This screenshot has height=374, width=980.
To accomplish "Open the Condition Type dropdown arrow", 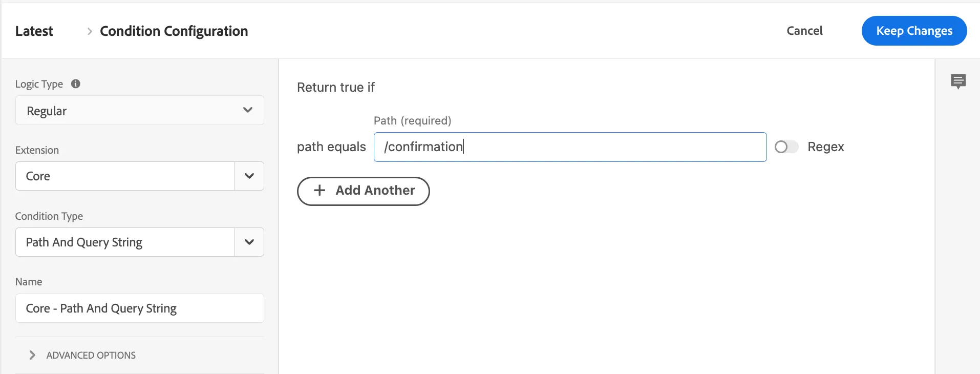I will pos(249,242).
